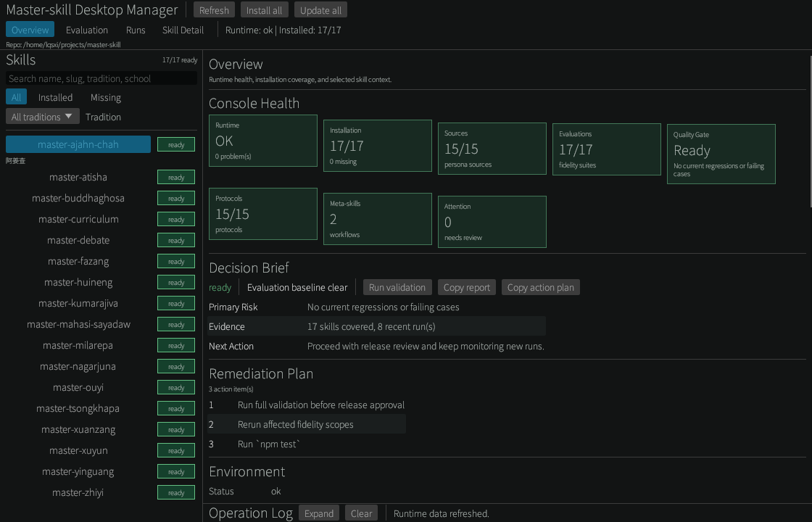This screenshot has width=812, height=522.
Task: Clear the Operation Log
Action: point(361,513)
